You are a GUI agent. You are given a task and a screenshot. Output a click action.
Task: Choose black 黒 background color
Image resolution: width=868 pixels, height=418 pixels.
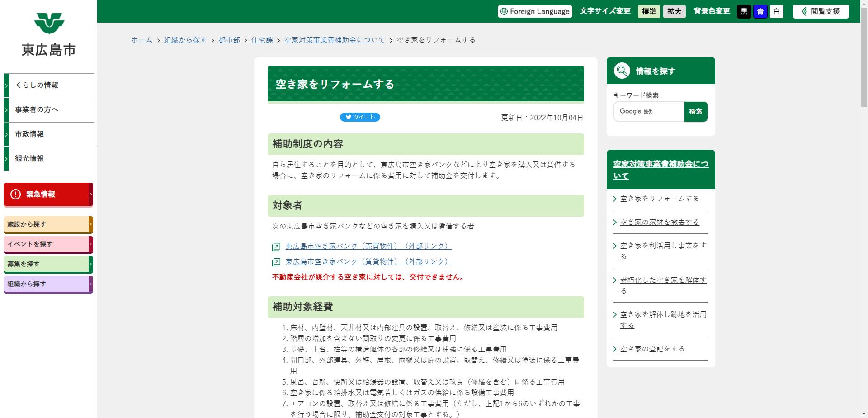[744, 12]
